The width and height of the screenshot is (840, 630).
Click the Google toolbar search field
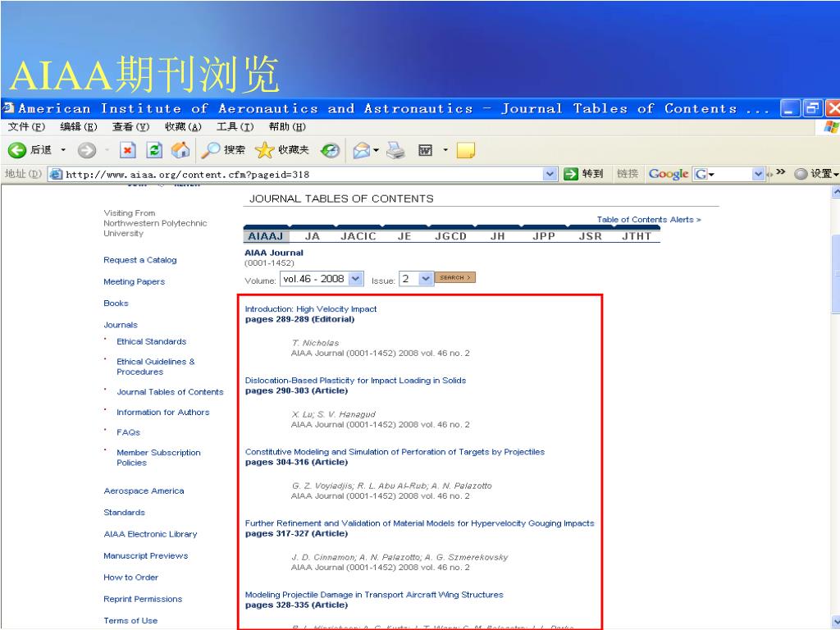(x=728, y=174)
